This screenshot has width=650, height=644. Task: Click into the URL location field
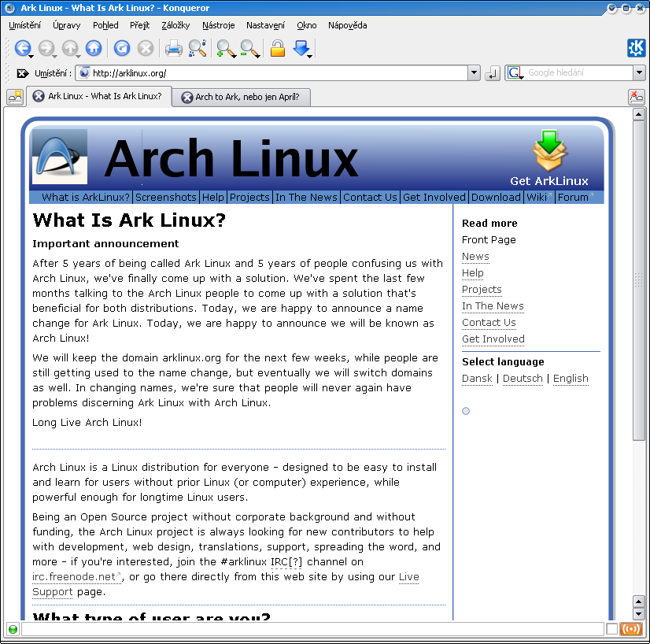pyautogui.click(x=273, y=73)
